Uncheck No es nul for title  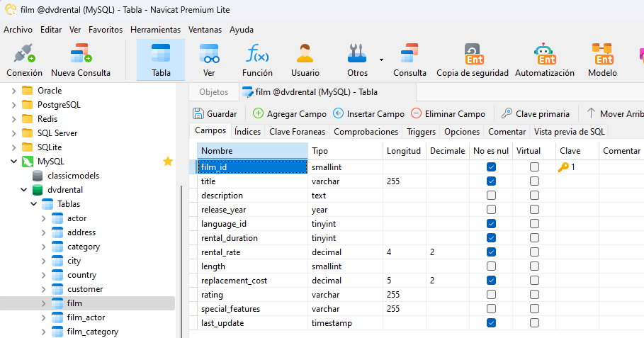[x=491, y=181]
